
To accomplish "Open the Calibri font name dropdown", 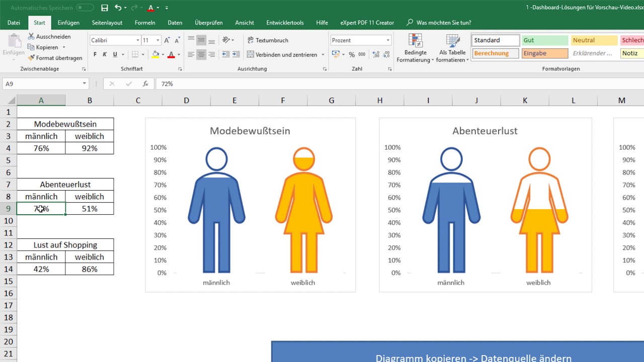I will [x=138, y=40].
